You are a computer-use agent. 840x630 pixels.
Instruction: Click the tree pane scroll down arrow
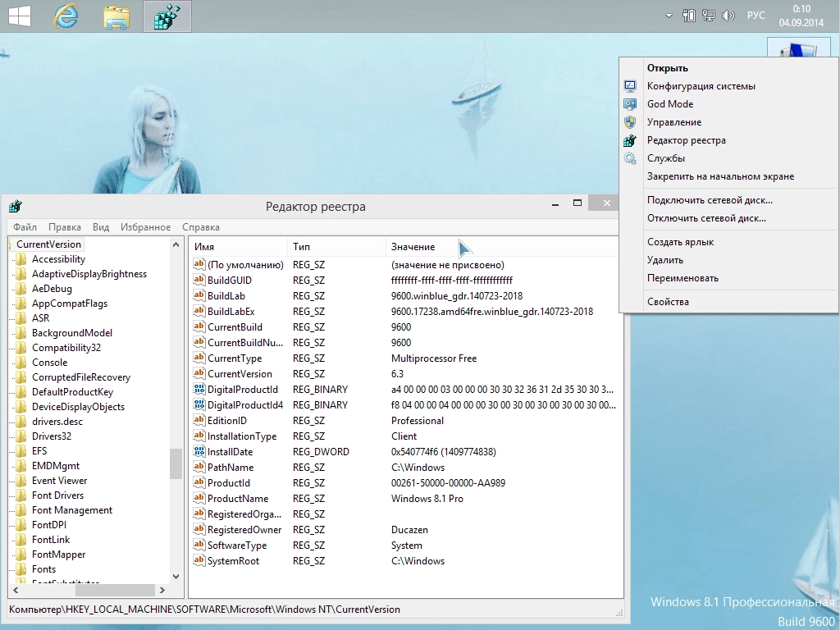coord(176,577)
